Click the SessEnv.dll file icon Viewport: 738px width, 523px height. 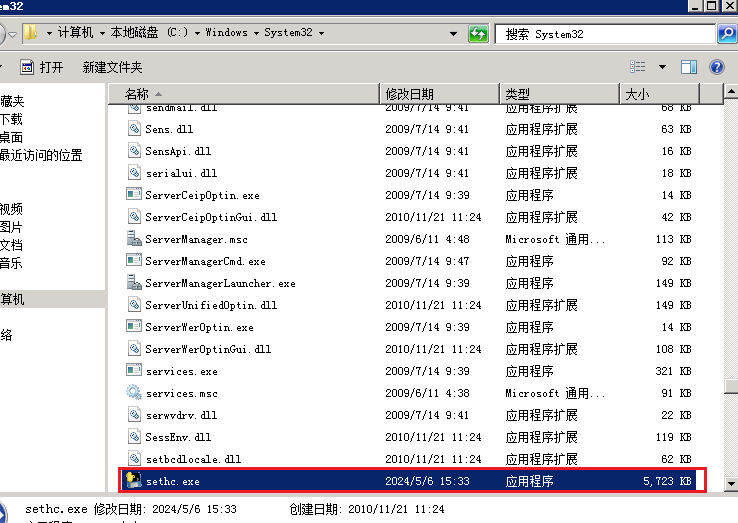134,436
